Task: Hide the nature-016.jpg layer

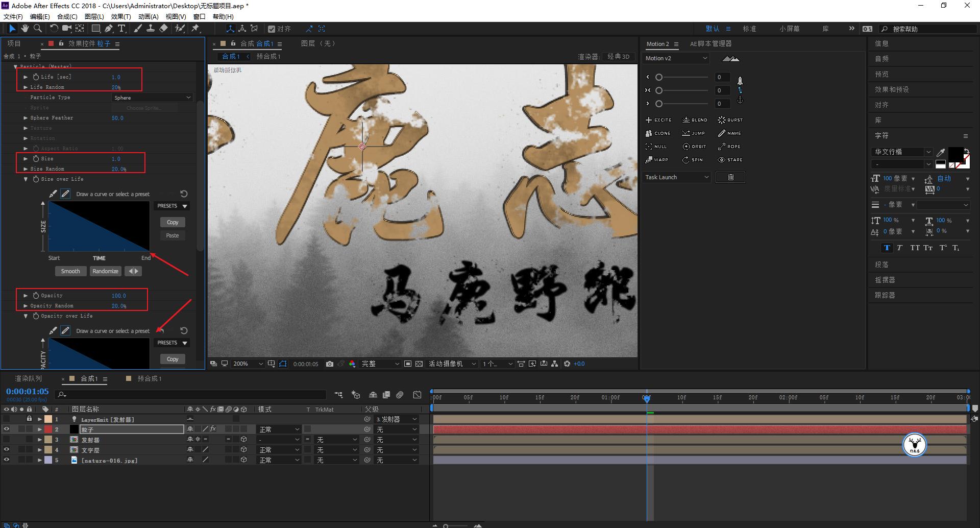Action: pyautogui.click(x=7, y=460)
